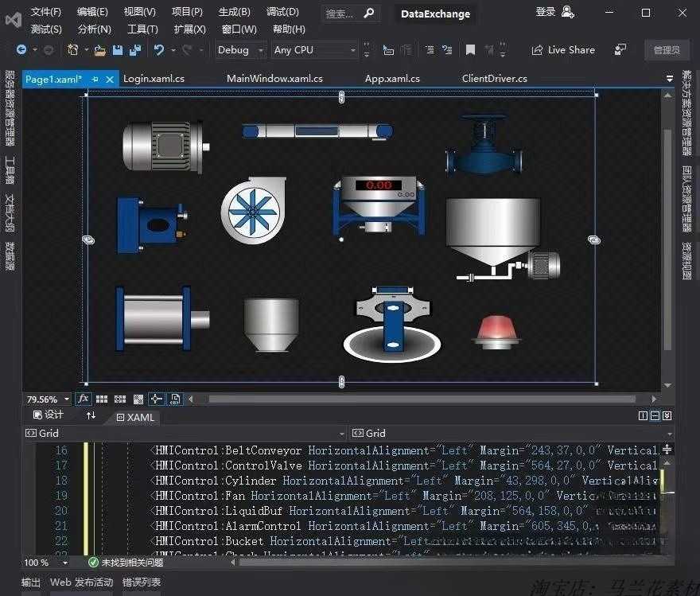
Task: Click the designer scroll-right arrow
Action: (654, 399)
